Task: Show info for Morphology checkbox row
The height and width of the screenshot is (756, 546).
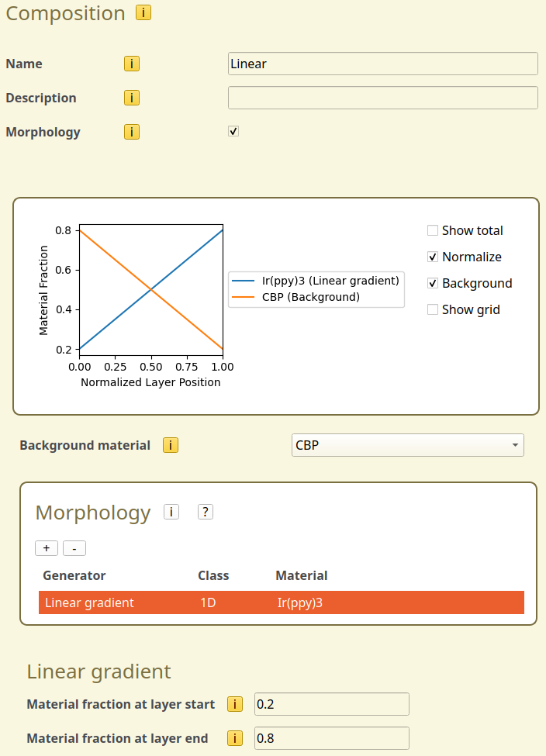Action: [x=132, y=132]
